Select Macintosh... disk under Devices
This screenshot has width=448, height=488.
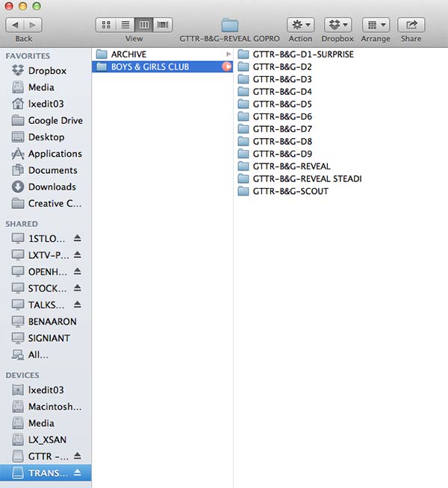(46, 407)
